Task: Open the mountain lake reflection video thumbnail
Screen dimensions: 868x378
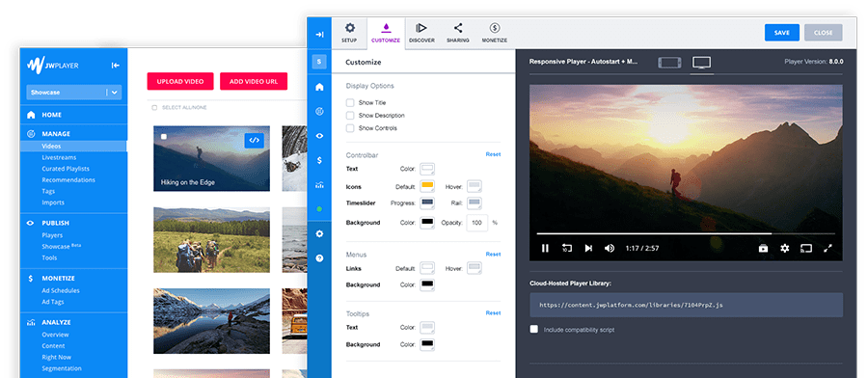Action: point(211,321)
